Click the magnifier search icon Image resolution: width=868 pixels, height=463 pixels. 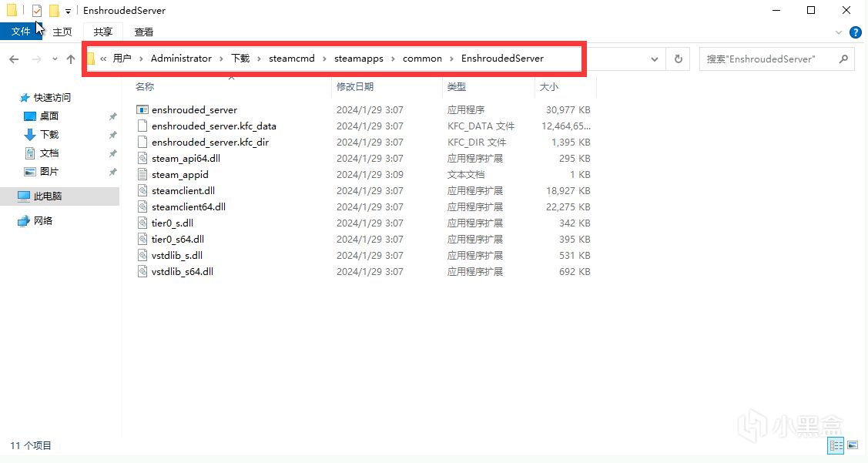pos(843,59)
